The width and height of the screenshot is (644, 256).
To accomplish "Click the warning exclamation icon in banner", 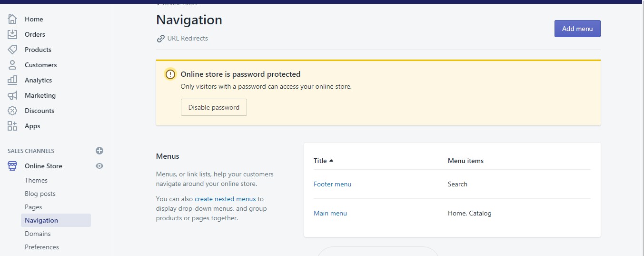I will [x=170, y=74].
